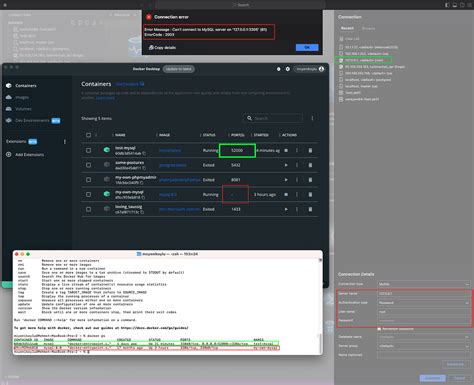Open the three-dot menu beside the container search
This screenshot has width=474, height=385.
[x=312, y=118]
